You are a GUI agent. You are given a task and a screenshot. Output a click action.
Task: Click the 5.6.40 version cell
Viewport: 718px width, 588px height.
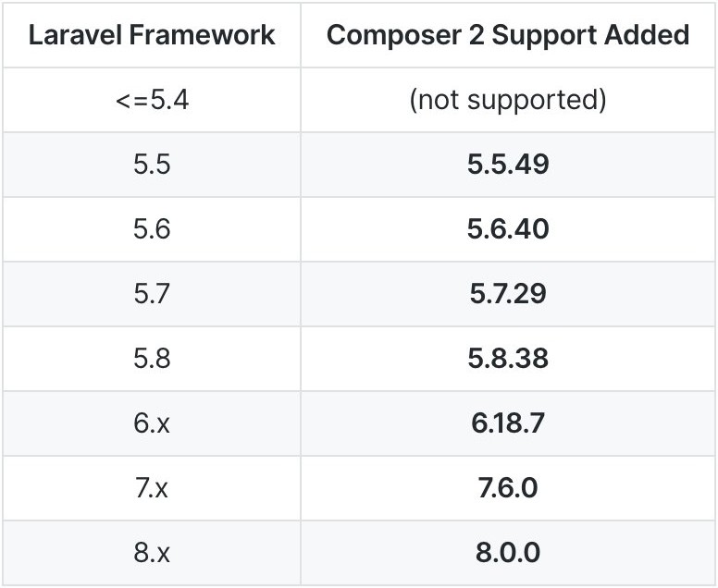[508, 229]
